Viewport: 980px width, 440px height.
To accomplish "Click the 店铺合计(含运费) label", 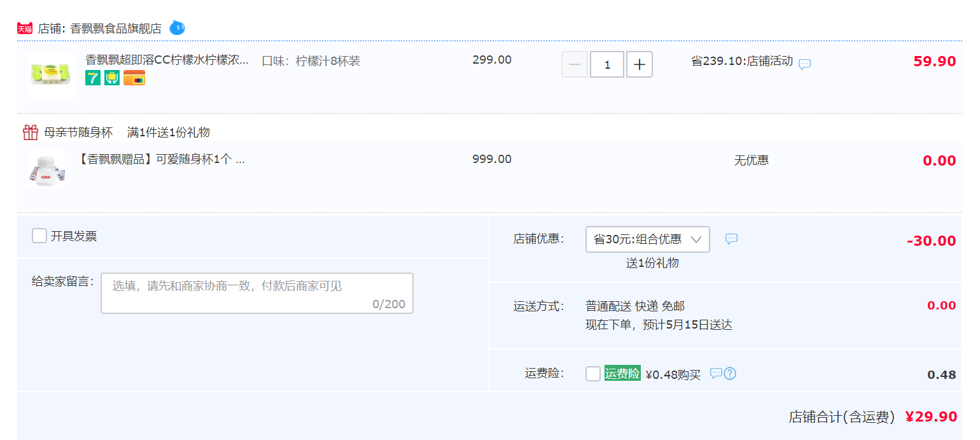I will pyautogui.click(x=842, y=417).
